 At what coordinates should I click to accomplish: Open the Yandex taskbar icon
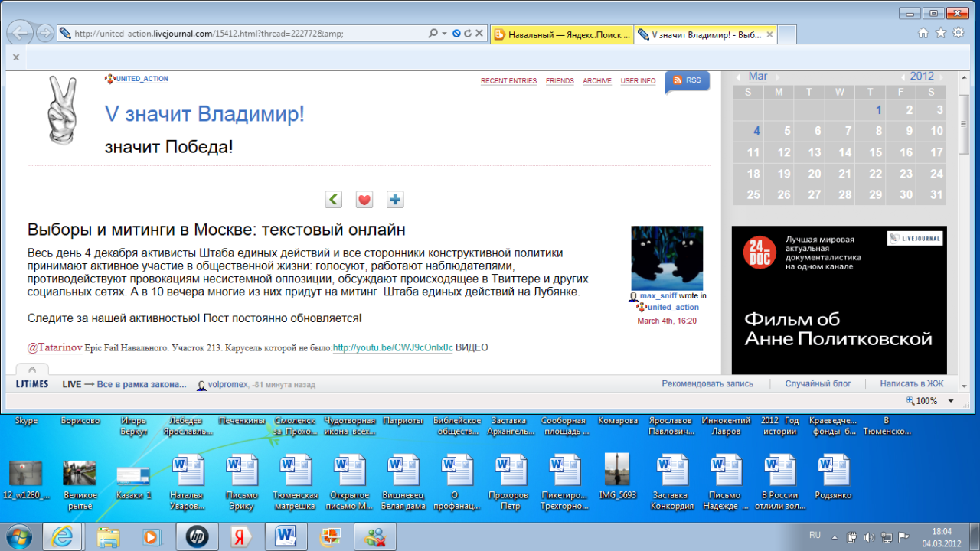coord(240,536)
